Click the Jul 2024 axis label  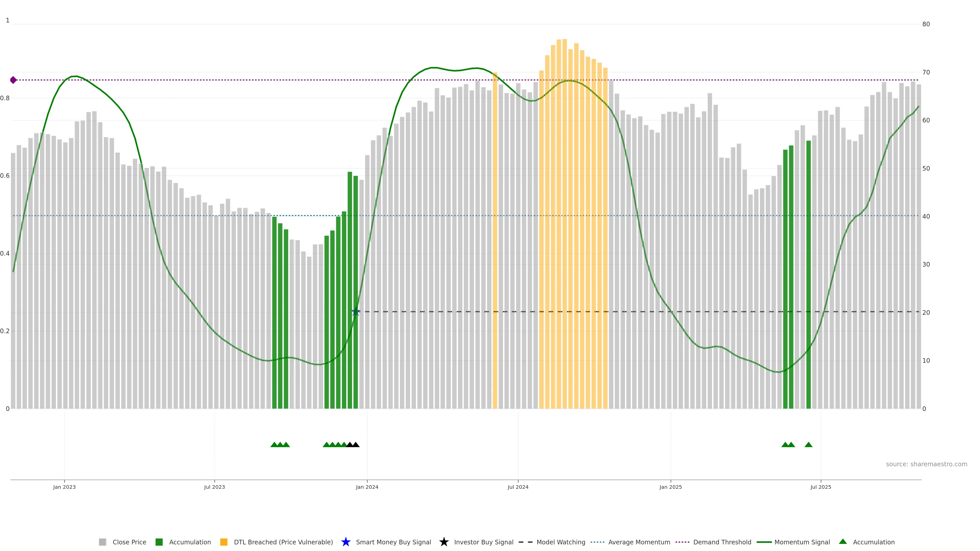point(518,487)
